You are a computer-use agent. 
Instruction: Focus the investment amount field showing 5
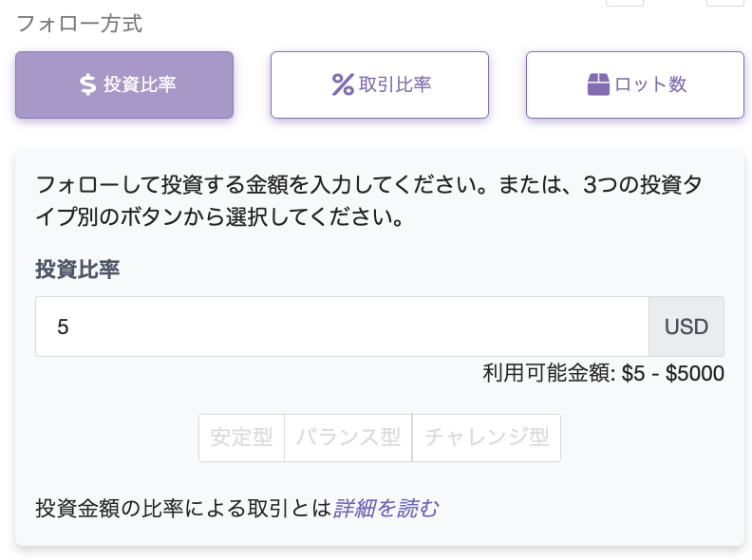342,327
